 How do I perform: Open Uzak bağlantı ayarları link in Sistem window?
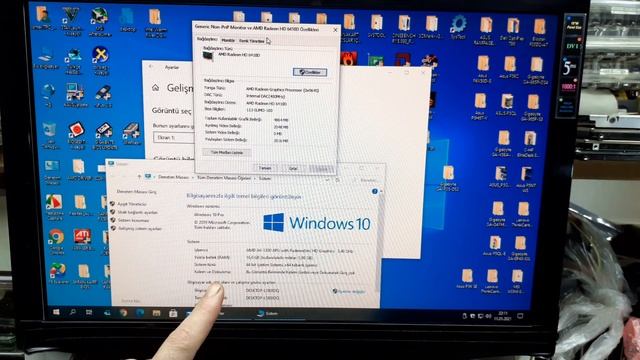coord(137,212)
